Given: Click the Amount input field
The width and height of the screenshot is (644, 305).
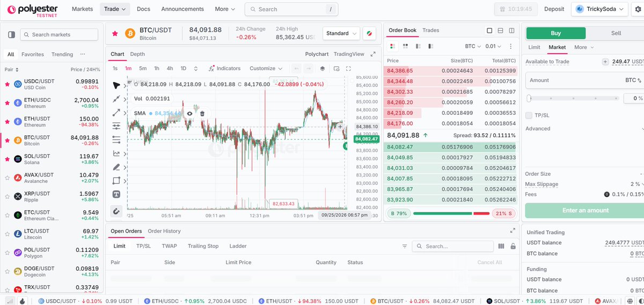Looking at the screenshot, I should 585,80.
